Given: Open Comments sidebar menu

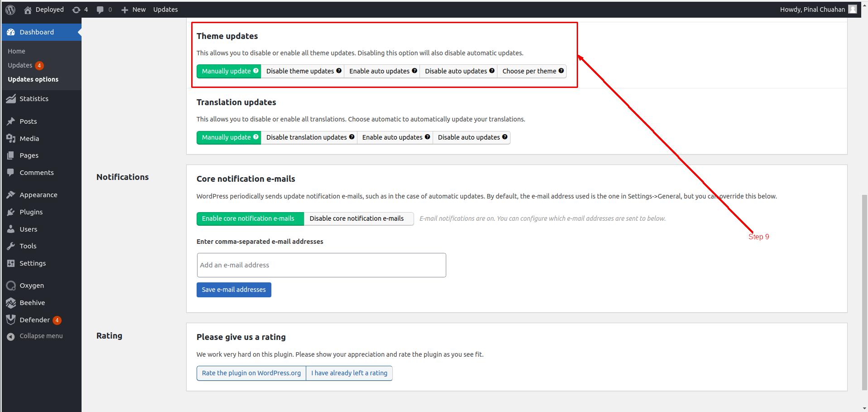Looking at the screenshot, I should click(41, 173).
